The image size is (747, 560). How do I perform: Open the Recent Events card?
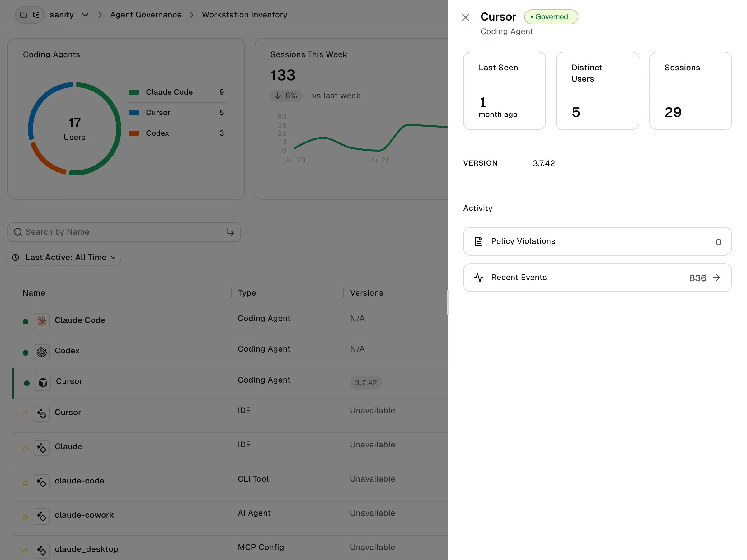[597, 278]
